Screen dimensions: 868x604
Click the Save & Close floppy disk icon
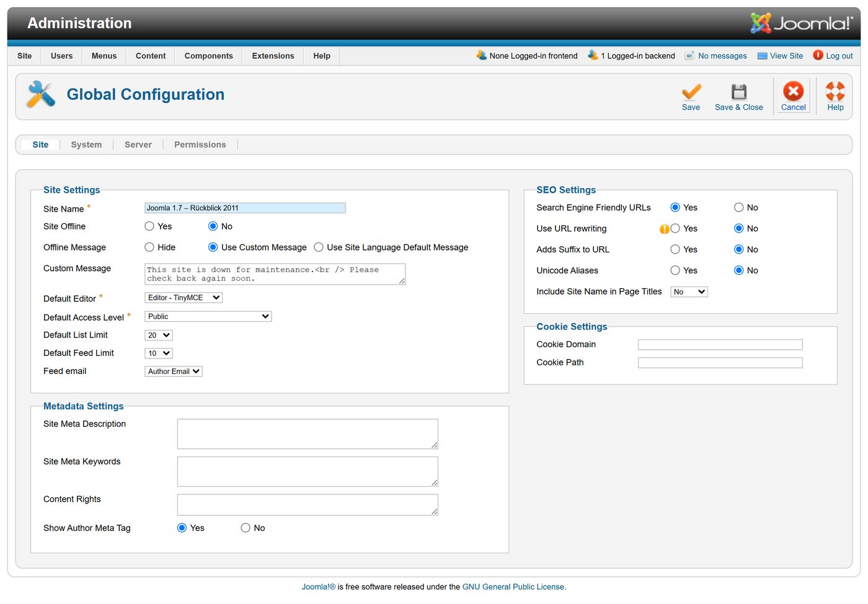tap(738, 92)
